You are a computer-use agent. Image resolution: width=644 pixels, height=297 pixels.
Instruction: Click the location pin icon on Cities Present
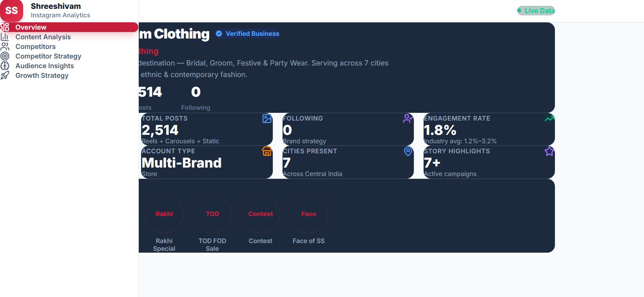(x=408, y=151)
